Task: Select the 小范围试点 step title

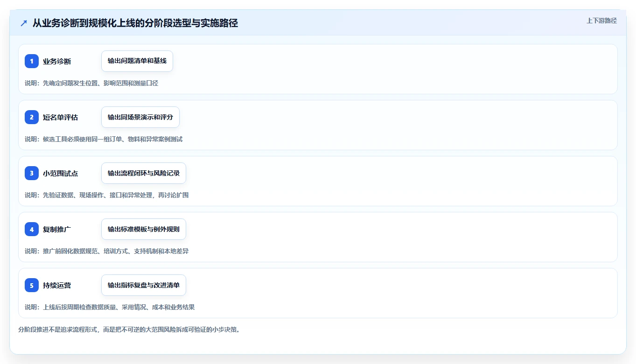Action: click(60, 174)
